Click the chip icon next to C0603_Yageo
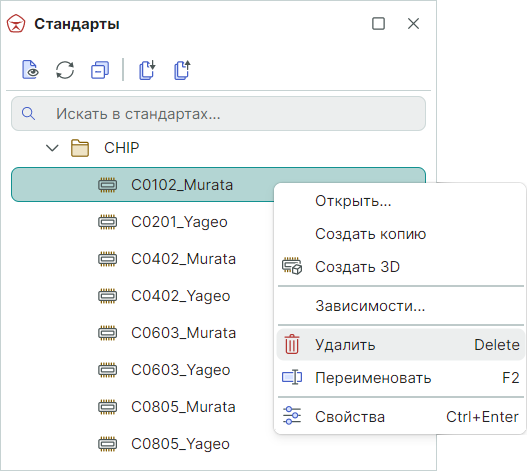Viewport: 527px width, 471px height. [108, 370]
